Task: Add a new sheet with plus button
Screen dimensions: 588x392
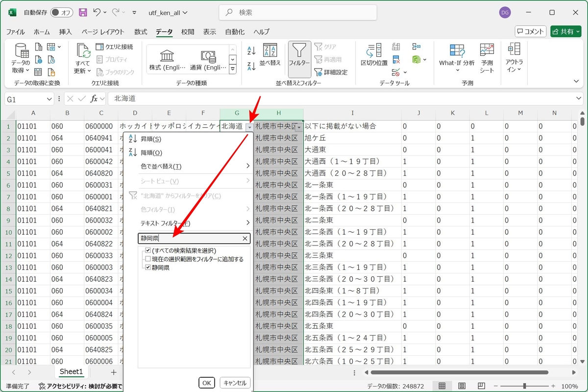Action: point(114,372)
